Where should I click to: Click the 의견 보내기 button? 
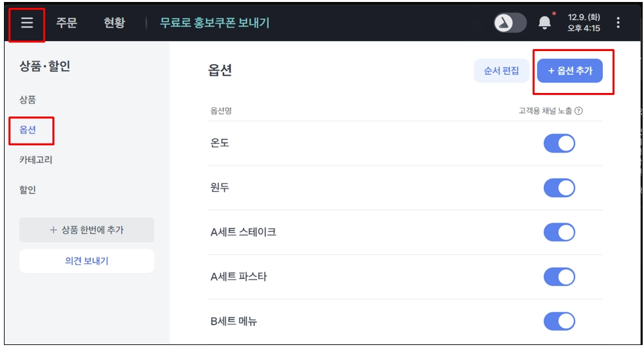click(x=86, y=261)
